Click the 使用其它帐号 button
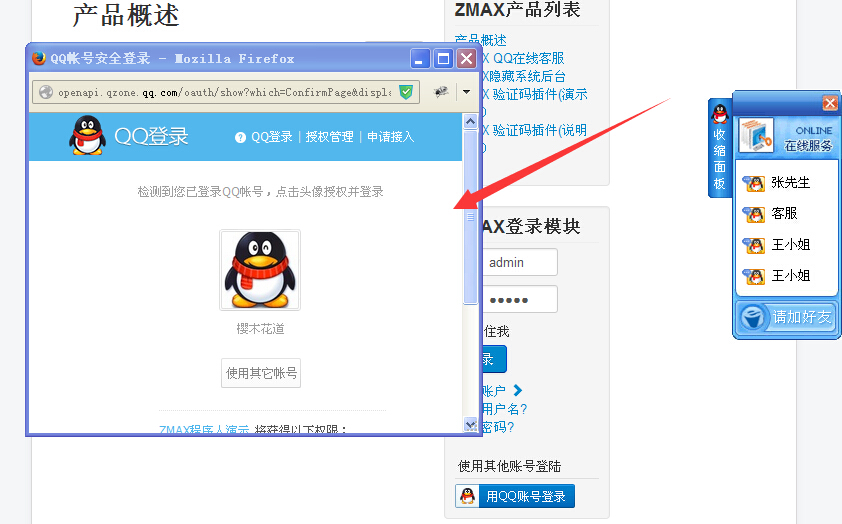The image size is (842, 524). pos(261,373)
